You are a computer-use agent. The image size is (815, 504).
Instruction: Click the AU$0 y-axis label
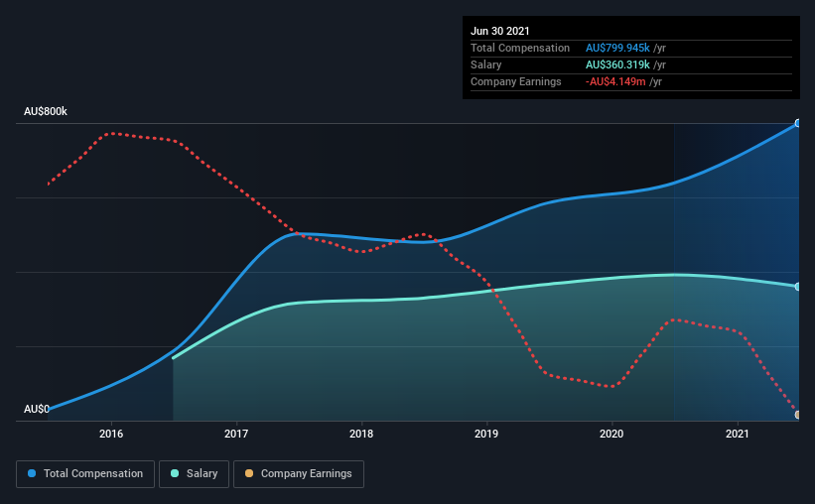(37, 409)
